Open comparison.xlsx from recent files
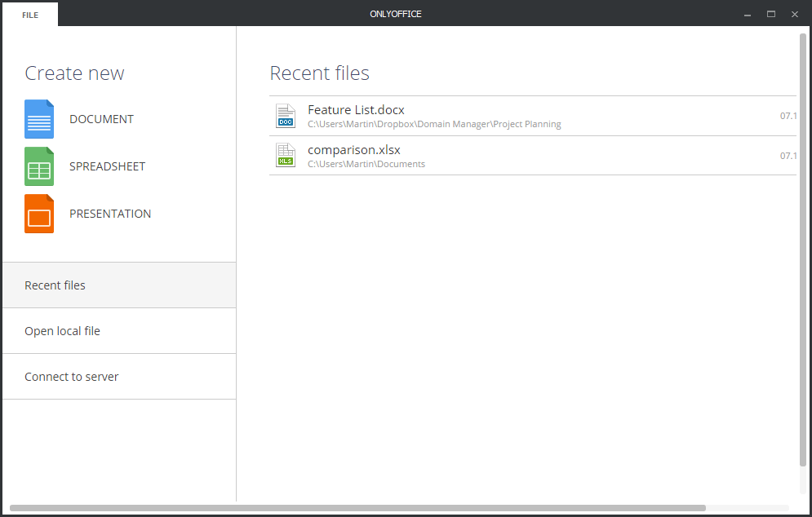Viewport: 812px width, 517px height. click(532, 156)
